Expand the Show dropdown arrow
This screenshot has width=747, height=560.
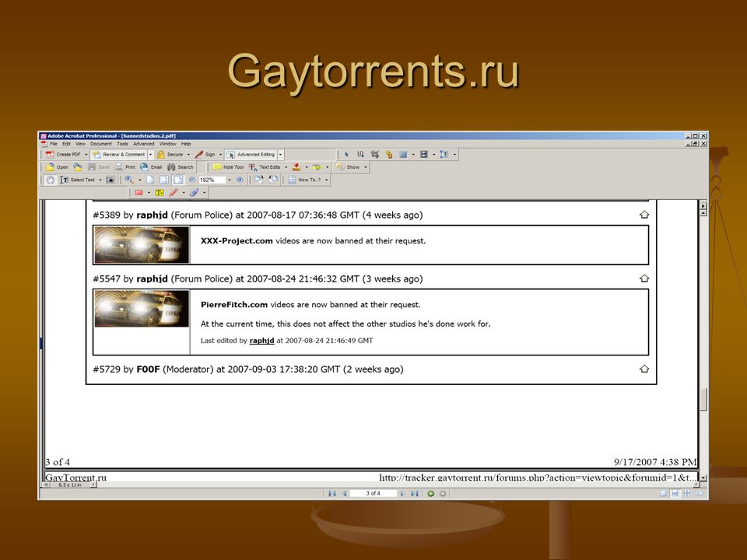[x=366, y=167]
